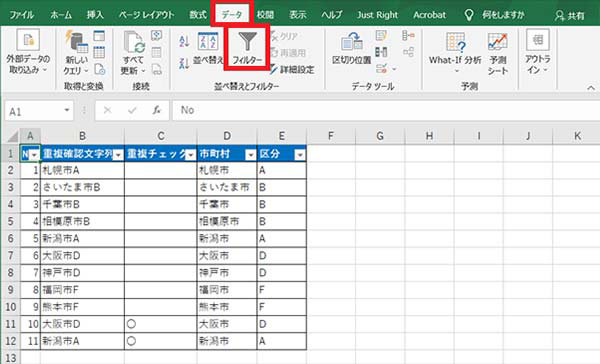Expand the Data Validation dropdown arrow
Image resolution: width=600 pixels, height=364 pixels.
point(394,70)
